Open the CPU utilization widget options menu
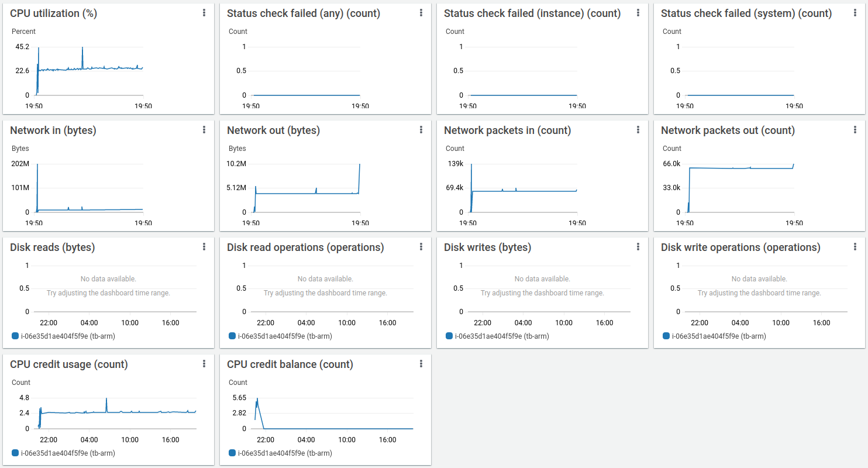868x468 pixels. [x=204, y=13]
